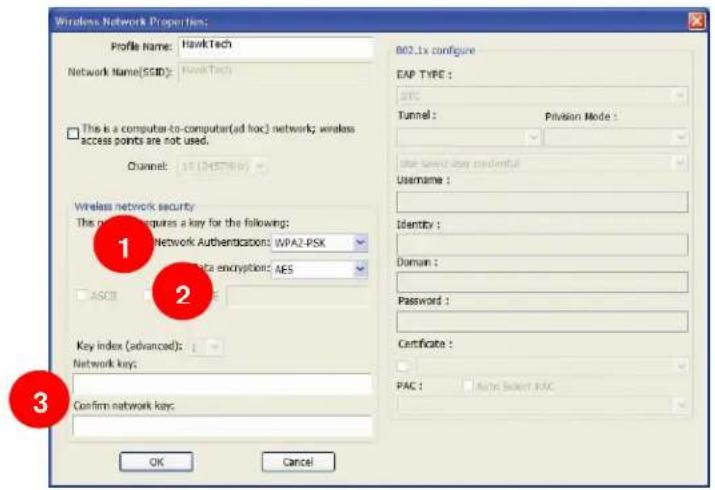Screen dimensions: 715x490
Task: Enable the computer-to-computer (ad hoc) network checkbox
Action: [x=73, y=134]
